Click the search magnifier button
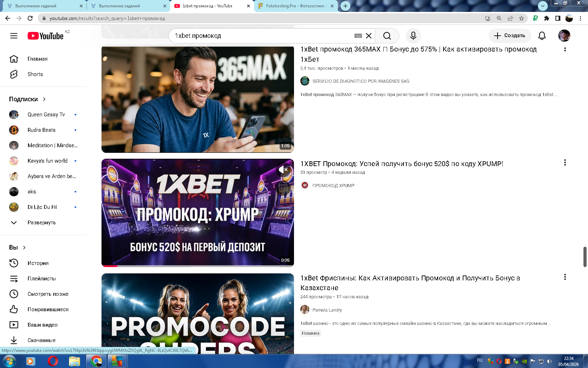Image resolution: width=588 pixels, height=368 pixels. [387, 36]
